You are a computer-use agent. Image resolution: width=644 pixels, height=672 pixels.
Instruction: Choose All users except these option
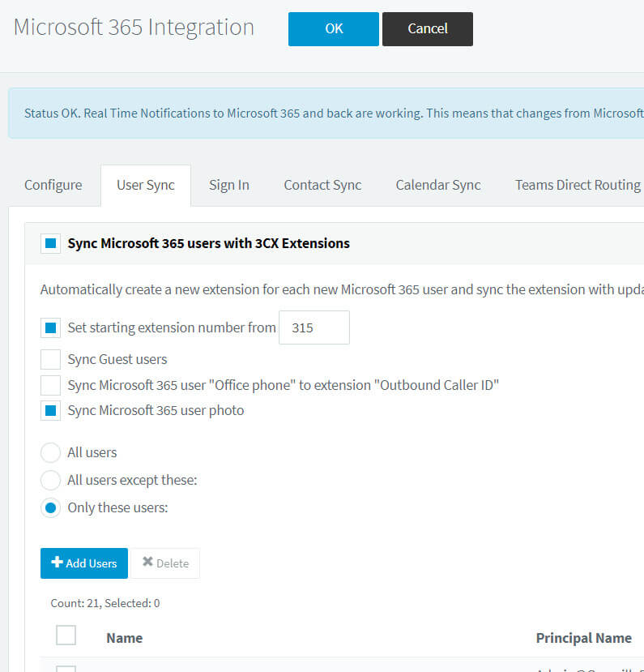coord(50,481)
